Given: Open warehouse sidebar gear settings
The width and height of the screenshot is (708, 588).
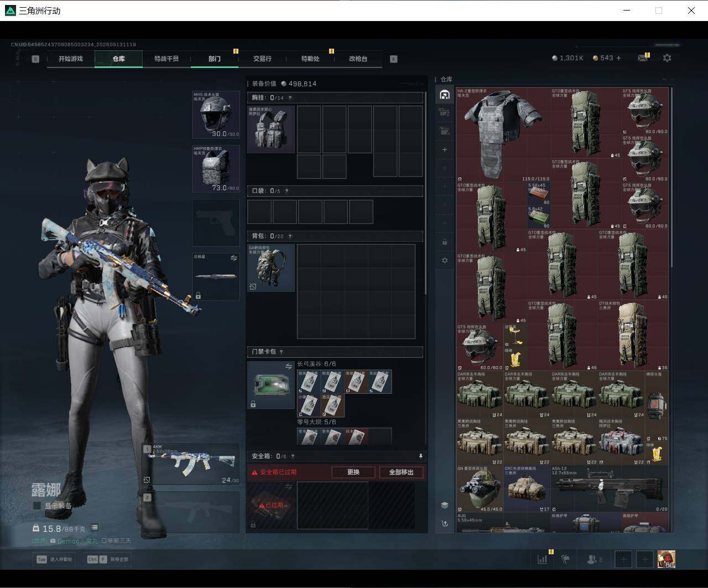Looking at the screenshot, I should pyautogui.click(x=445, y=260).
